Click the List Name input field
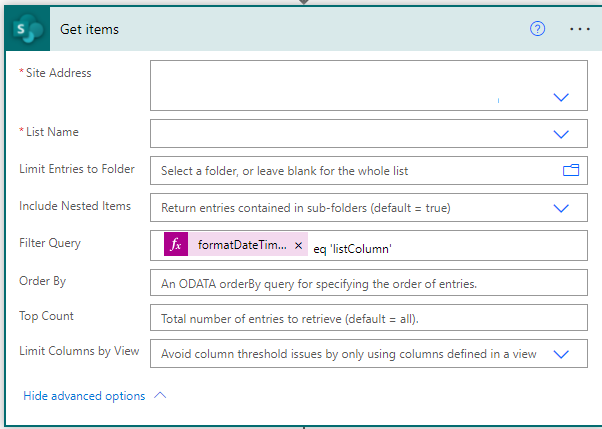 (369, 134)
